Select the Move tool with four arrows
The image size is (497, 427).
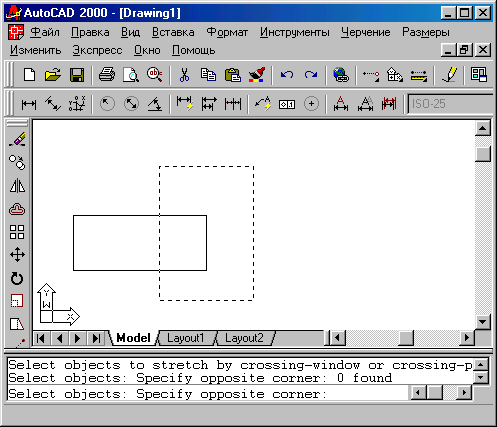tap(17, 255)
